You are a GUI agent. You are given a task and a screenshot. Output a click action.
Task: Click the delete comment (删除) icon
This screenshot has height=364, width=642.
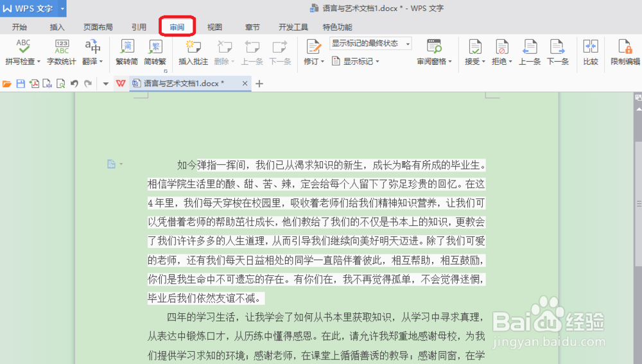point(224,47)
